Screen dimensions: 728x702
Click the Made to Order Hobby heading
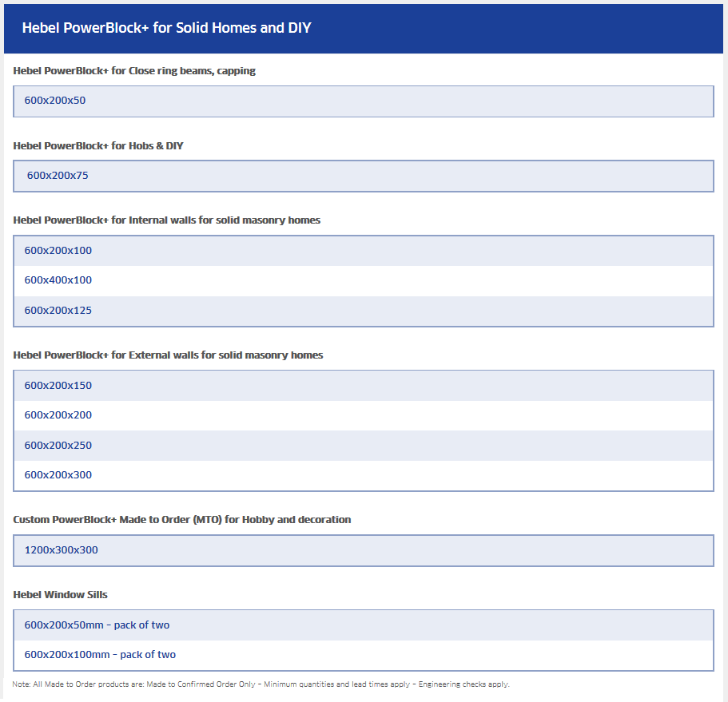pos(182,520)
